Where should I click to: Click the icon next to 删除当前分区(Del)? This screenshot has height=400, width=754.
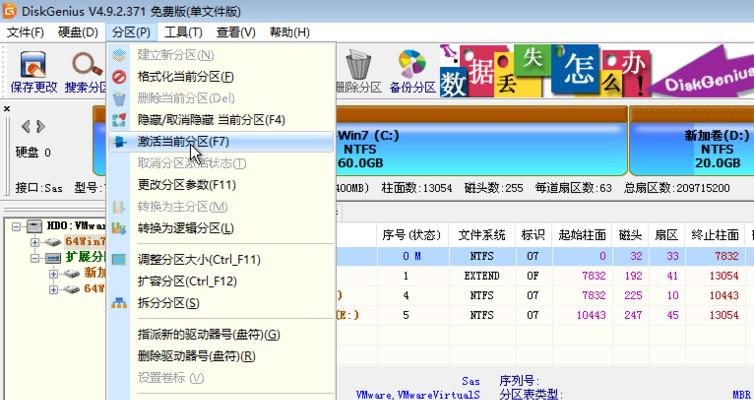tap(119, 99)
